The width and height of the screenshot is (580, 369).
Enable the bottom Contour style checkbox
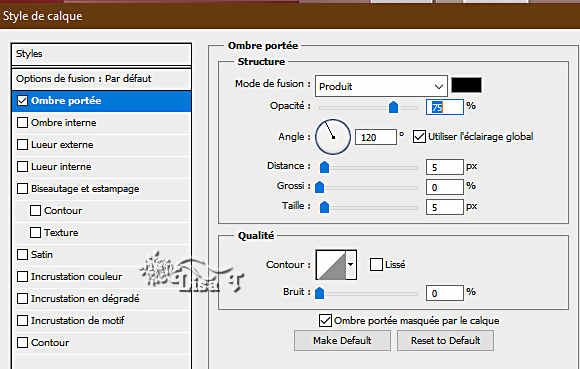[23, 342]
